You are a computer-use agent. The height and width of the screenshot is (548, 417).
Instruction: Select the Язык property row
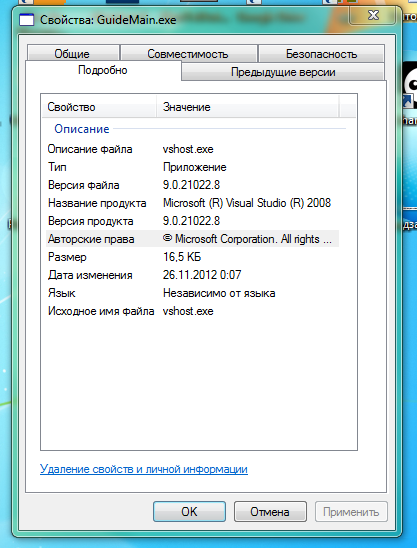pos(193,293)
